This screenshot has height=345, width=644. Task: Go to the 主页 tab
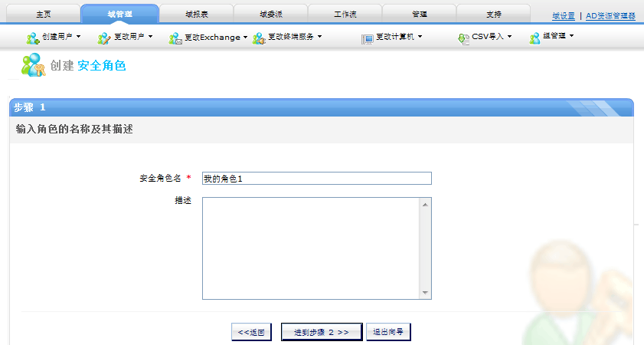tap(44, 15)
